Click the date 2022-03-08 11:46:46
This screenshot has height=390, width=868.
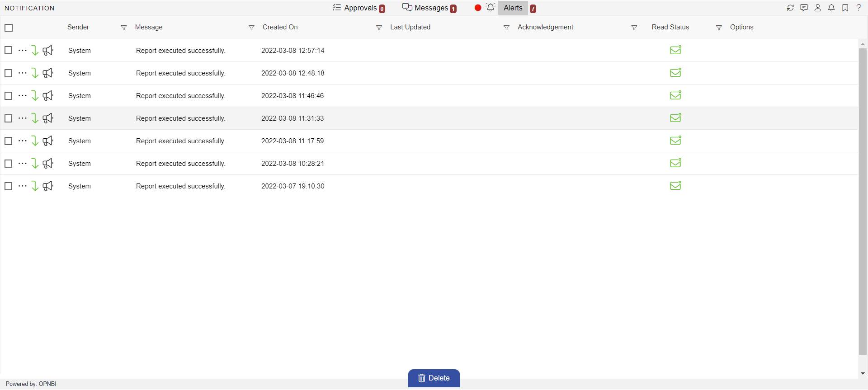point(292,96)
